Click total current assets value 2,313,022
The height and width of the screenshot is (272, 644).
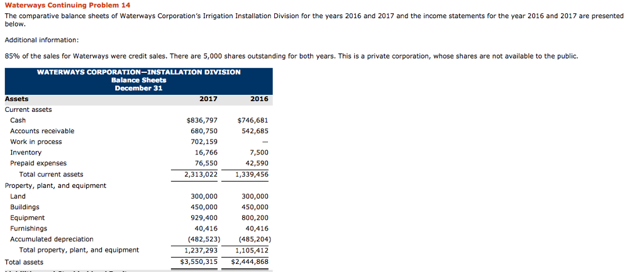[201, 174]
